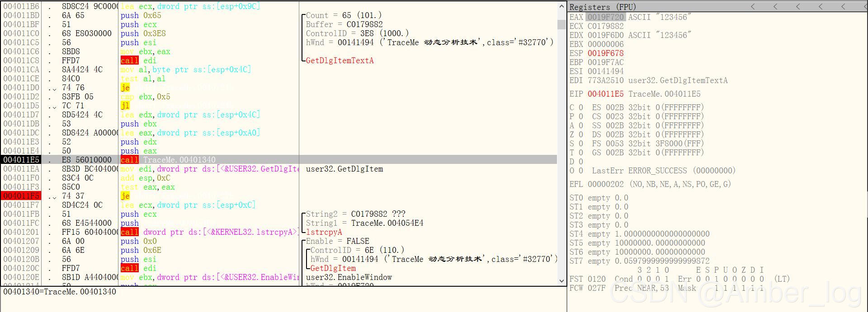Select EBX register value 00000006
The height and width of the screenshot is (312, 868).
[606, 44]
